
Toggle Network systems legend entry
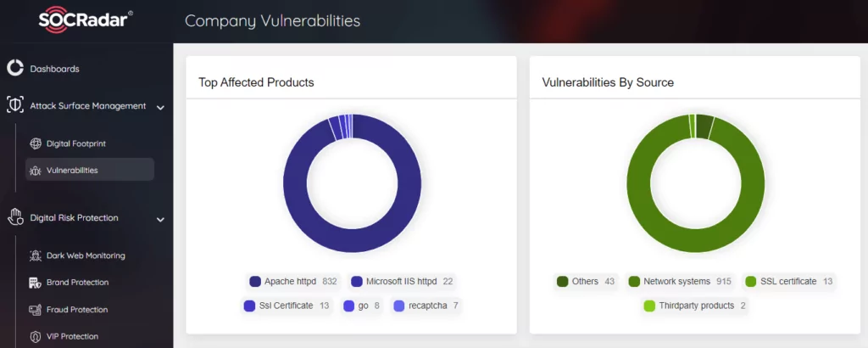[x=680, y=282]
